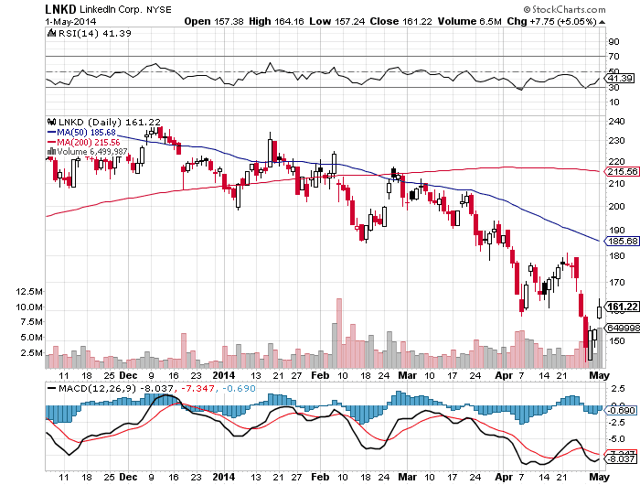Click the RSI indicator icon
Image resolution: width=640 pixels, height=485 pixels.
click(x=51, y=33)
